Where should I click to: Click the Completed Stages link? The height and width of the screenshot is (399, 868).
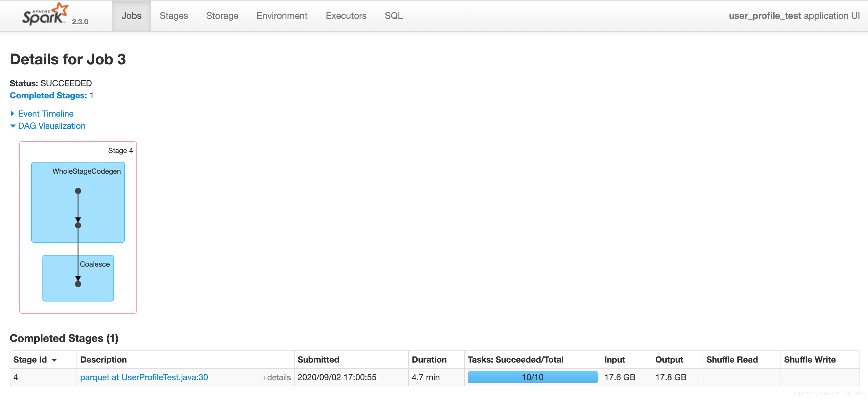[49, 96]
